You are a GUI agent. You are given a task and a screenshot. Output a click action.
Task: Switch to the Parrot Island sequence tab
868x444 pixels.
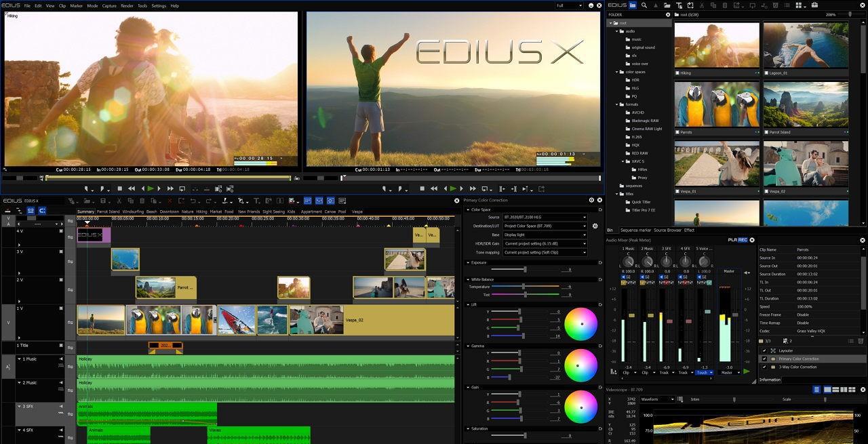coord(108,211)
